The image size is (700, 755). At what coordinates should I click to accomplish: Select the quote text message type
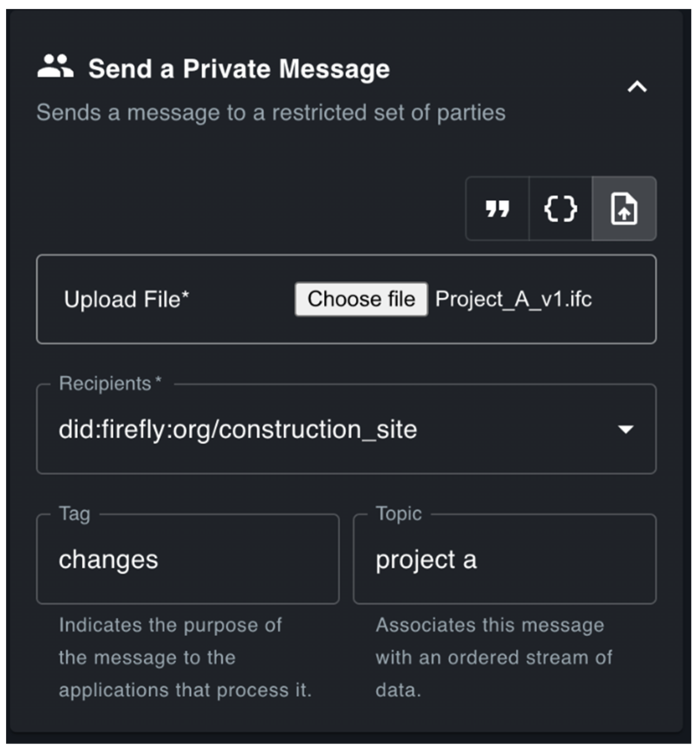click(497, 209)
